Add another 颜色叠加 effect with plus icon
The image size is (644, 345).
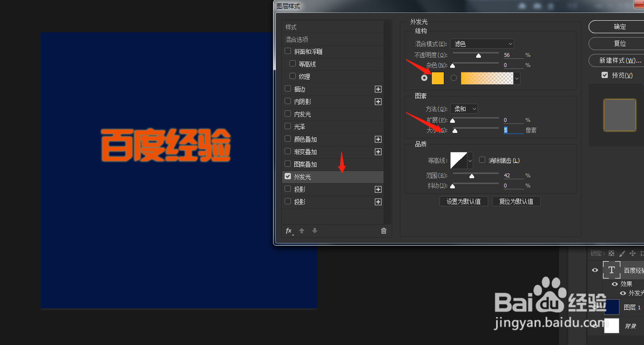tap(378, 139)
